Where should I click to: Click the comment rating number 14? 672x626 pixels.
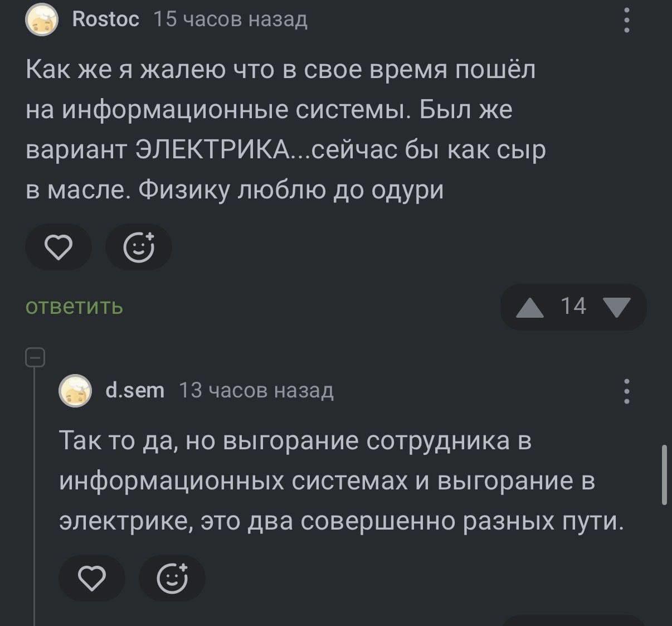(573, 307)
